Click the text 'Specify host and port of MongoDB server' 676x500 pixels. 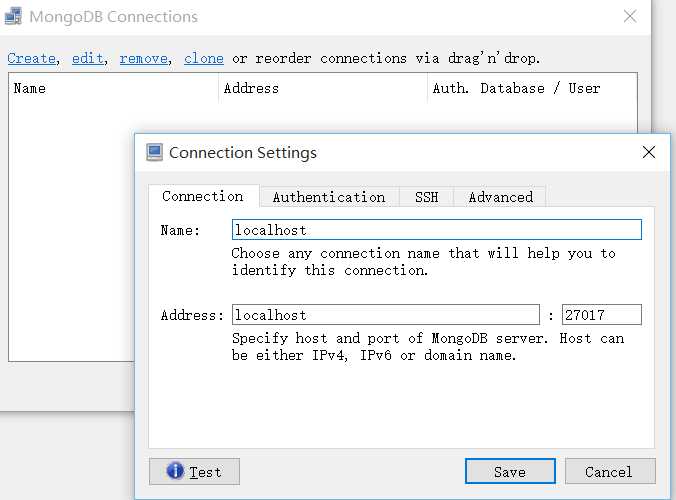click(x=389, y=338)
